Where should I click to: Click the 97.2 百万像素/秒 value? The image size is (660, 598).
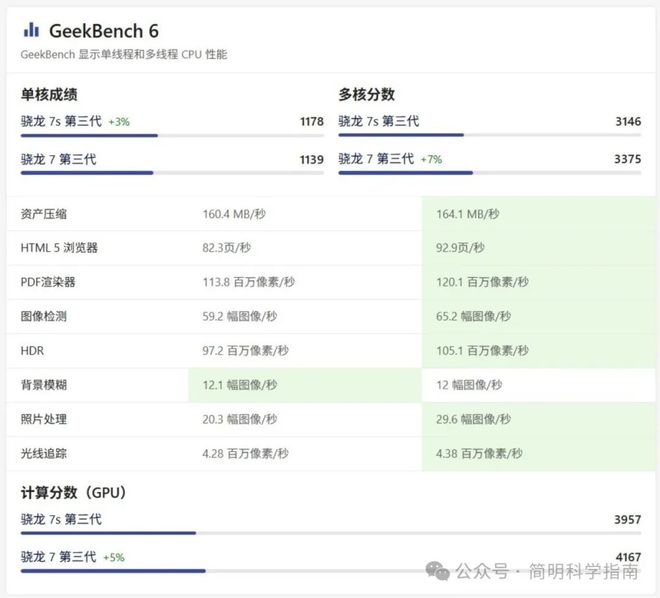click(245, 351)
